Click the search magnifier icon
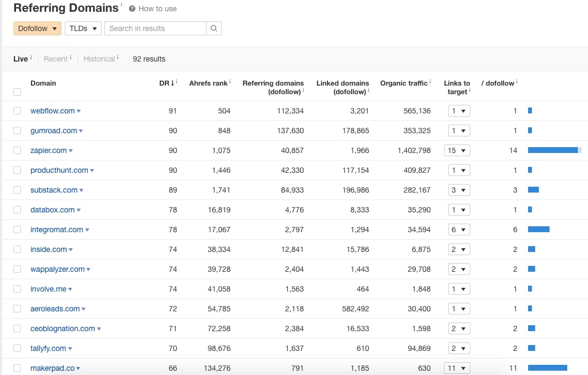 point(214,28)
